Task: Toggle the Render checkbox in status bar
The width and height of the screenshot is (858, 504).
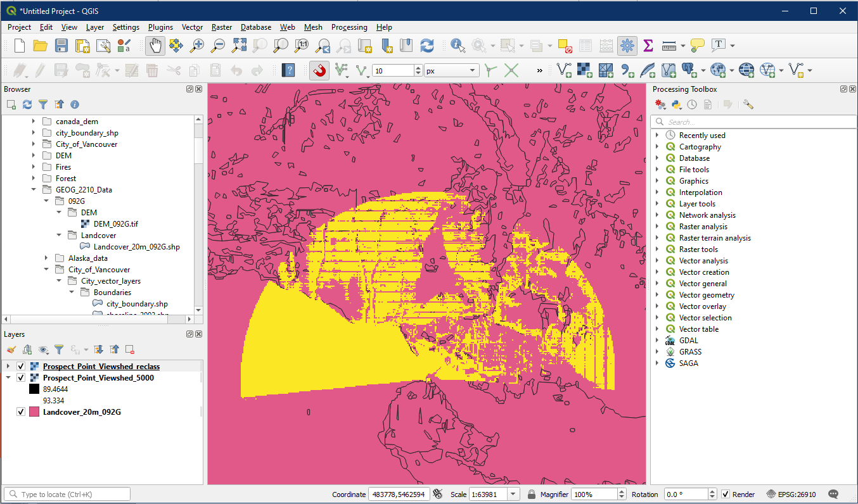Action: click(726, 495)
